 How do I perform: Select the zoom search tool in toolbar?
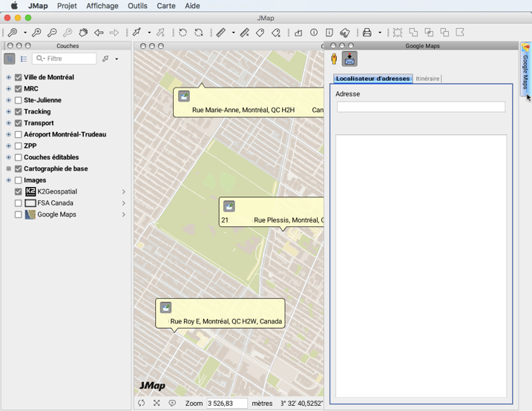pyautogui.click(x=13, y=33)
